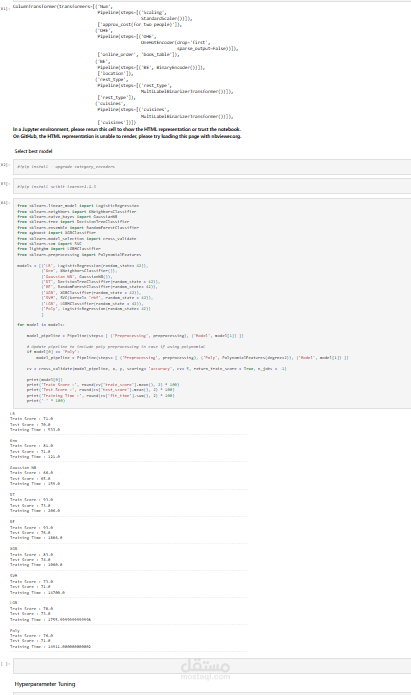This screenshot has width=411, height=695.
Task: Click the ['approx_cost(for two people)'] output line
Action: click(140, 24)
